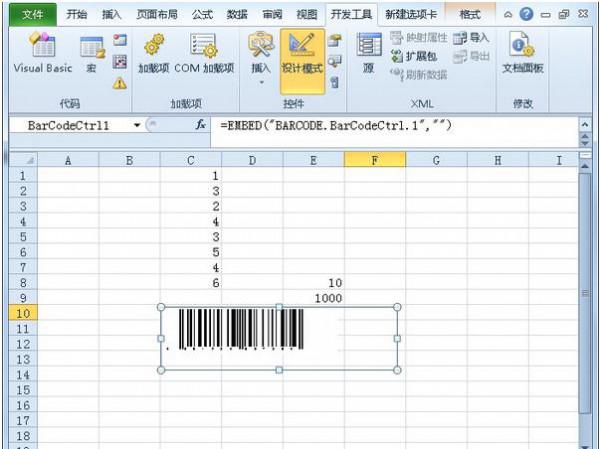Open Expansion Packs (扩展包)
The width and height of the screenshot is (600, 449).
(x=414, y=57)
